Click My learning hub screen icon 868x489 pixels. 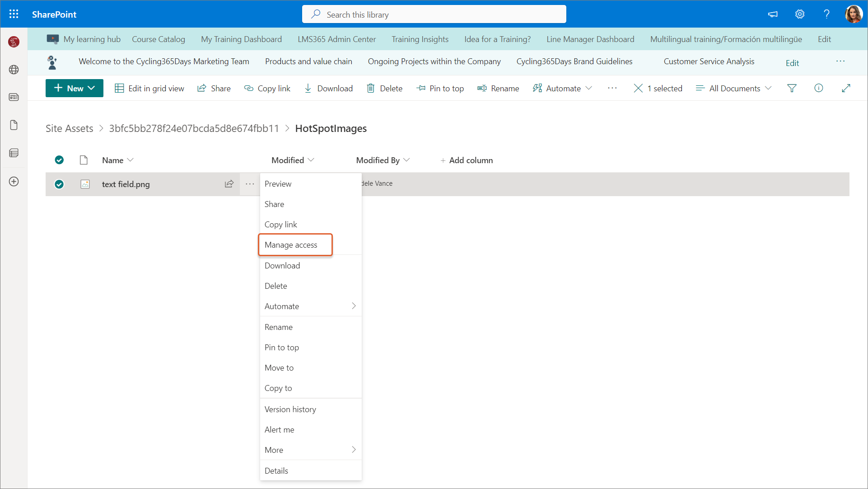tap(52, 39)
